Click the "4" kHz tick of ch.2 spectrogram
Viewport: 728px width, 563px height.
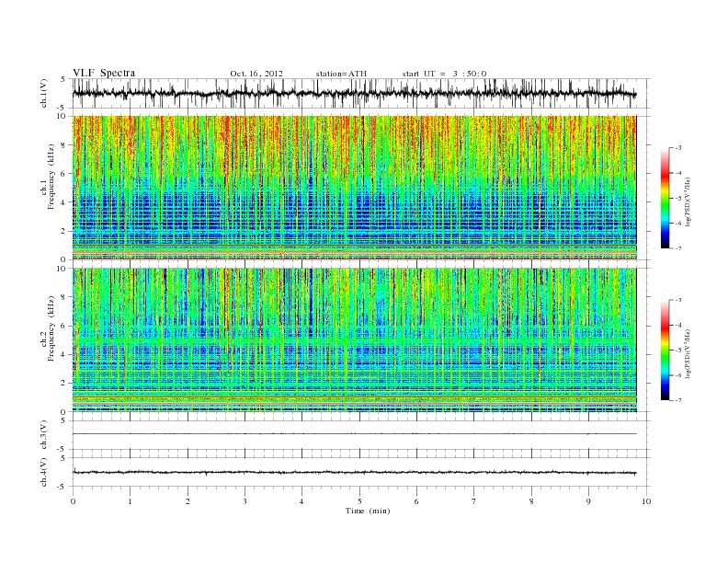(x=63, y=354)
